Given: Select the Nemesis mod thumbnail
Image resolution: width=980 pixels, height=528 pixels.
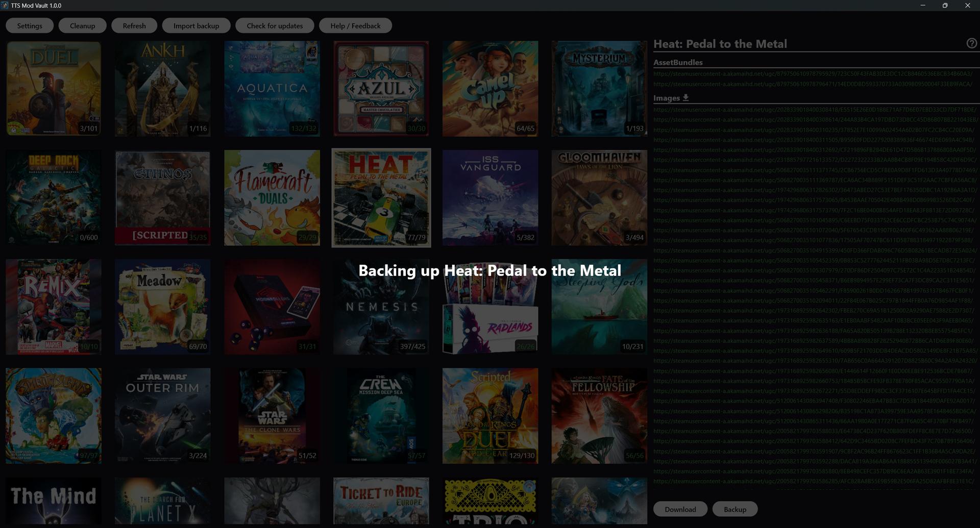Looking at the screenshot, I should point(381,307).
